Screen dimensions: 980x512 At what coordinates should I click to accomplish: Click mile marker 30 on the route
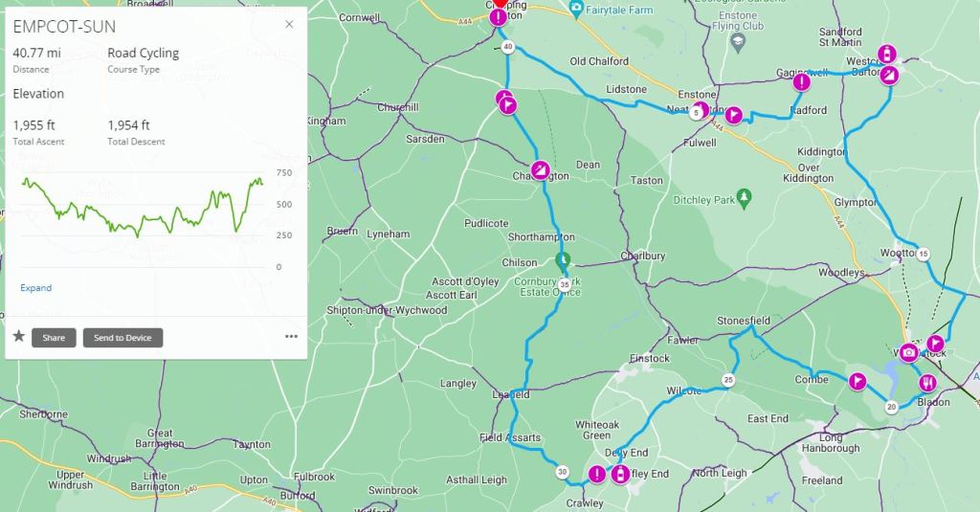tap(563, 472)
